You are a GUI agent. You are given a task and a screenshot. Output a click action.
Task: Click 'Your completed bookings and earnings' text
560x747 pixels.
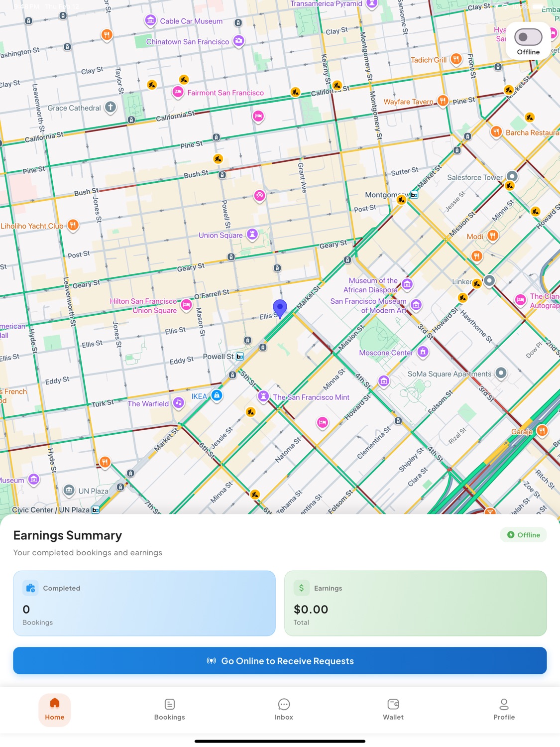[x=88, y=553]
